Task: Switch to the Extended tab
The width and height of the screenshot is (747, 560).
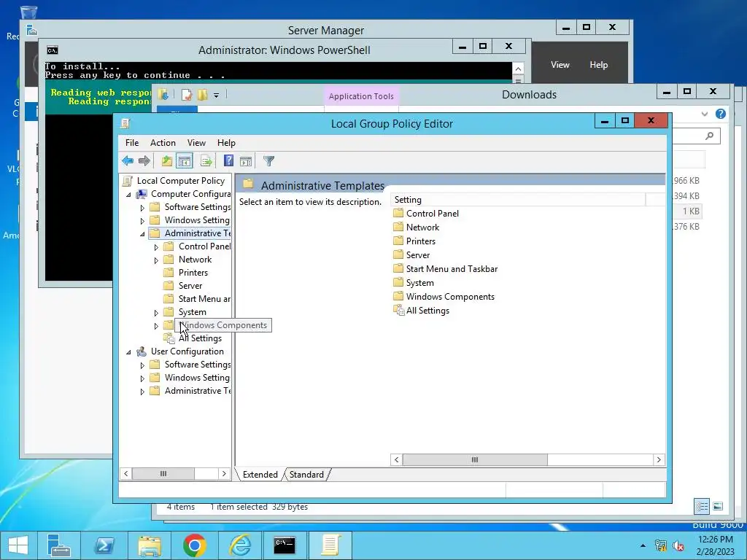Action: (x=260, y=474)
